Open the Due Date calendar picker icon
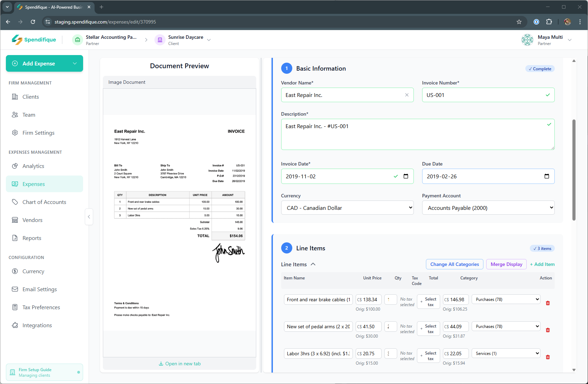The width and height of the screenshot is (588, 384). click(546, 176)
